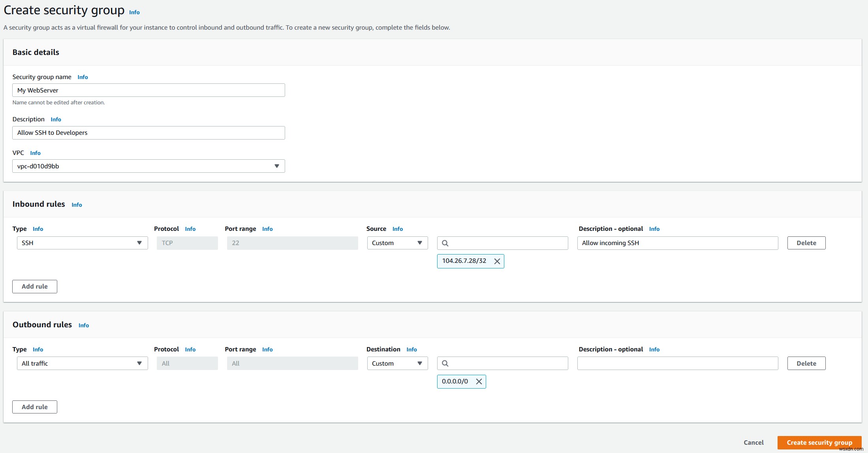Screen dimensions: 868x453
Task: Click the Description optional field for inbound rule
Action: click(x=677, y=242)
